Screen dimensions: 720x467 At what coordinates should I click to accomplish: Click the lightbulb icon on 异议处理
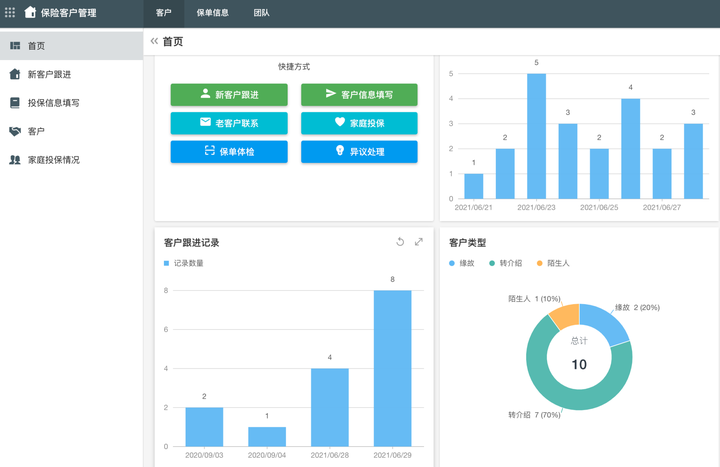(340, 150)
